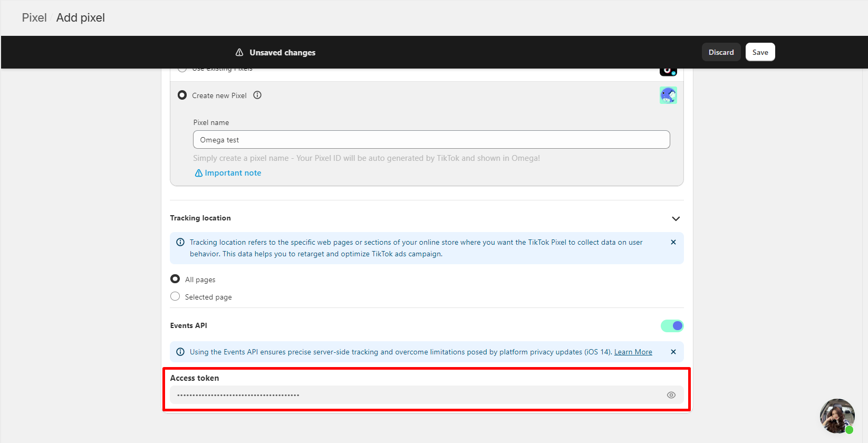Select the All pages radio option

coord(175,279)
